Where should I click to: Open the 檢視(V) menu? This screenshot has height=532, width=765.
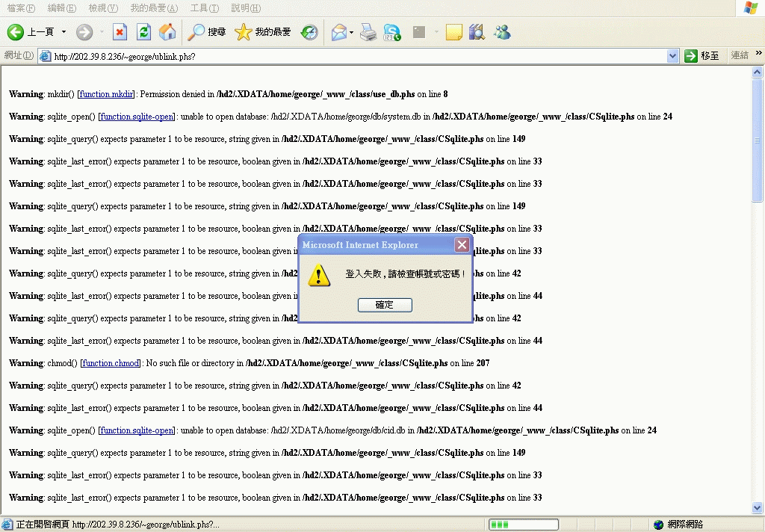pos(103,7)
